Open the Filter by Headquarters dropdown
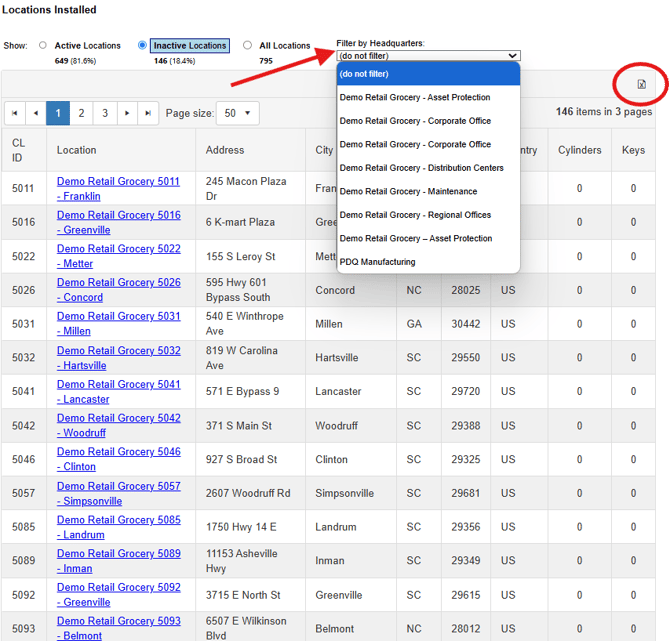Screen dimensions: 670x641 (x=428, y=56)
